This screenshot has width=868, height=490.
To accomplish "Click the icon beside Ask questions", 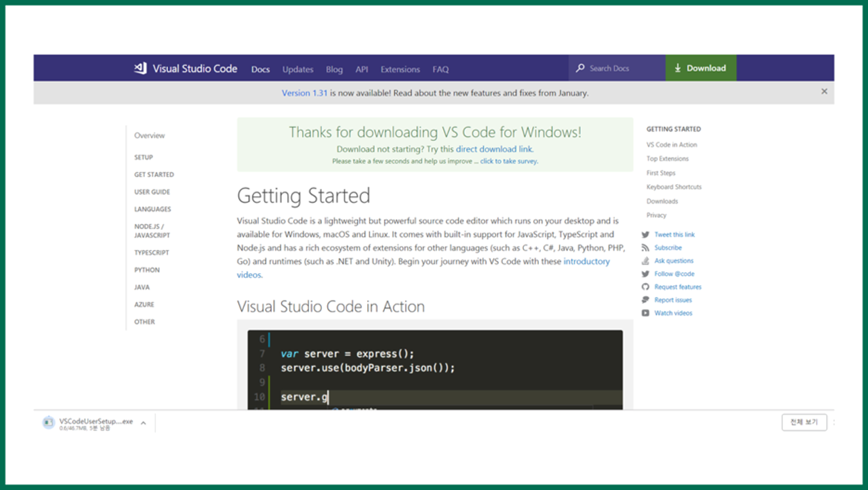I will coord(646,261).
